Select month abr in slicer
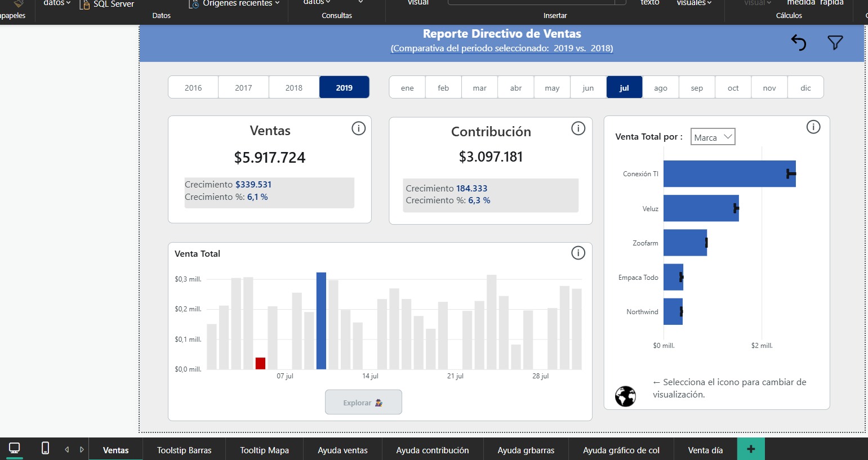The image size is (868, 460). click(x=516, y=87)
